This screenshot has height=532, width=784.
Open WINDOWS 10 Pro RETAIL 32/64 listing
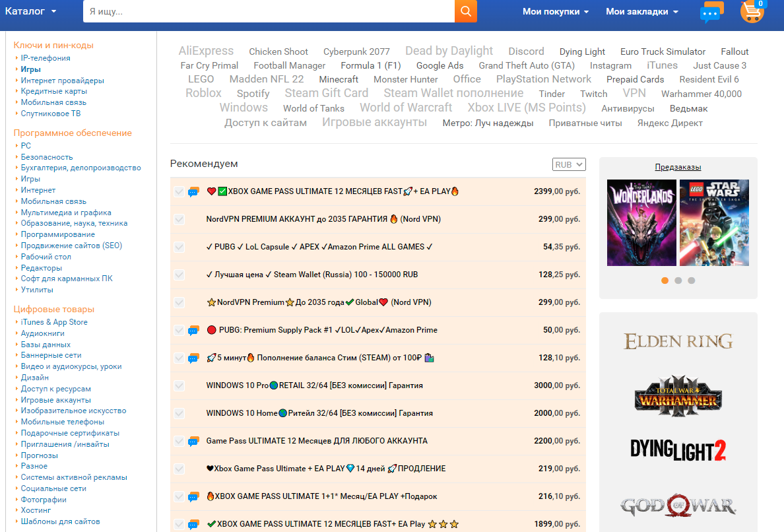coord(315,385)
